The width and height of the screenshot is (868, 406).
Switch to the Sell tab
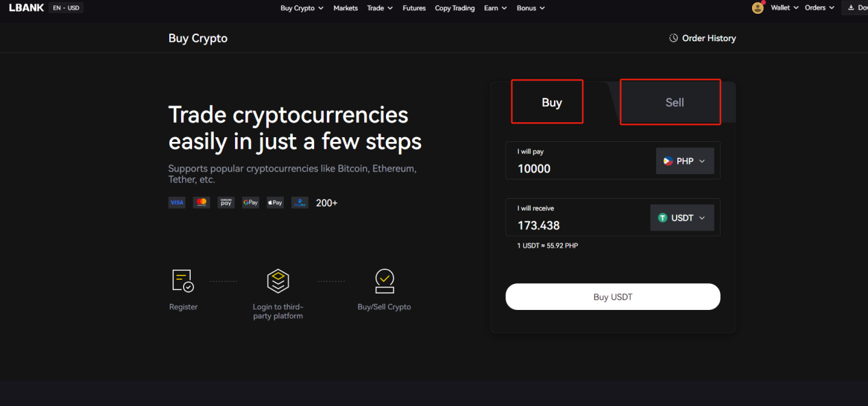click(x=671, y=102)
